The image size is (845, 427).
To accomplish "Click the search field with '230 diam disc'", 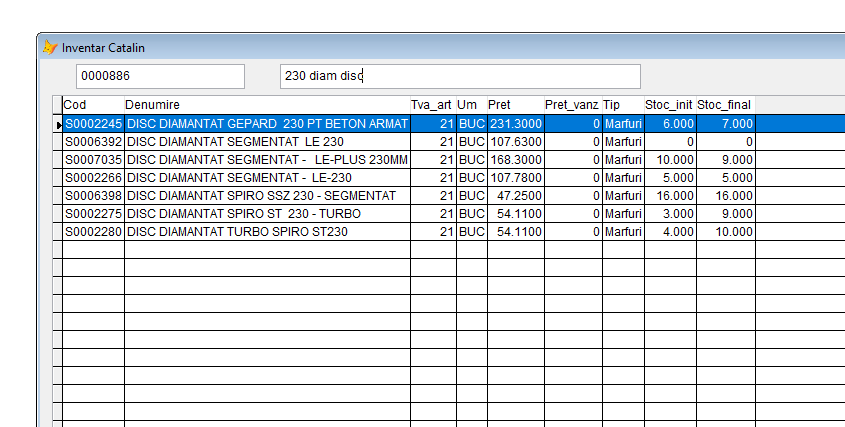I will coord(460,76).
